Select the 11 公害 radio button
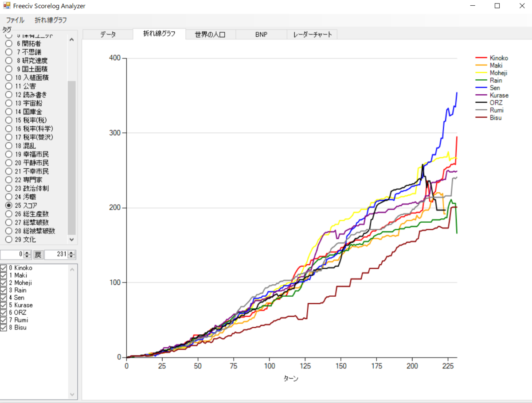Viewport: 532px width, 403px height. click(8, 86)
